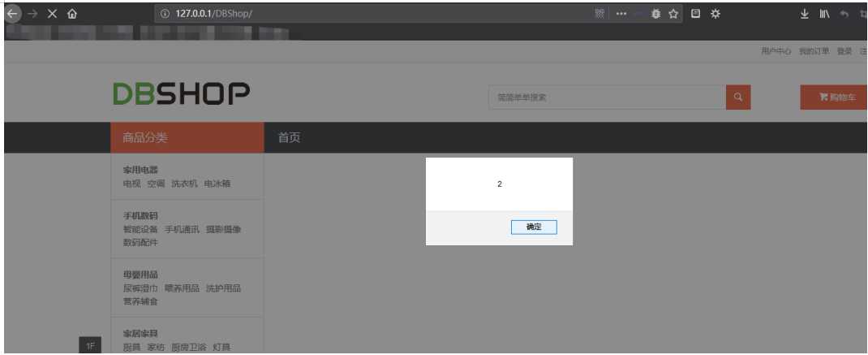Click the site info icon in address bar
The width and height of the screenshot is (868, 355).
[165, 15]
